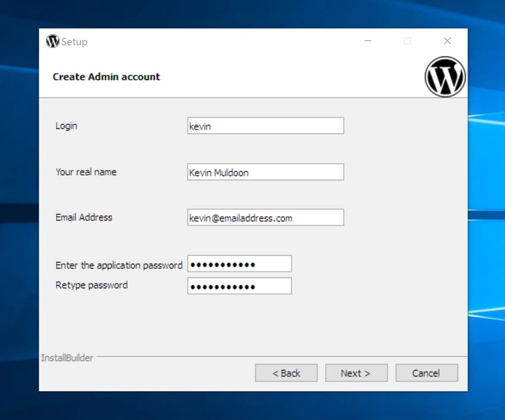Cancel the setup wizard
This screenshot has height=420, width=505.
tap(427, 373)
